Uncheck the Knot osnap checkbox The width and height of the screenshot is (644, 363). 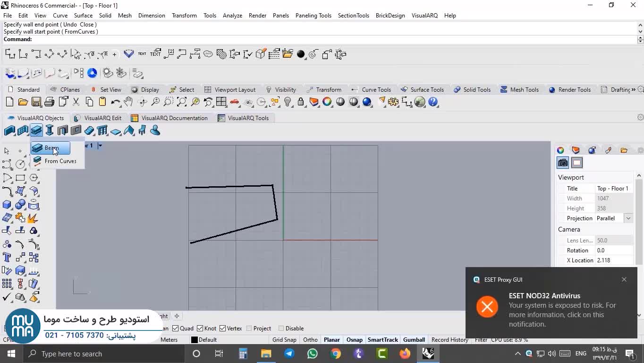point(200,328)
